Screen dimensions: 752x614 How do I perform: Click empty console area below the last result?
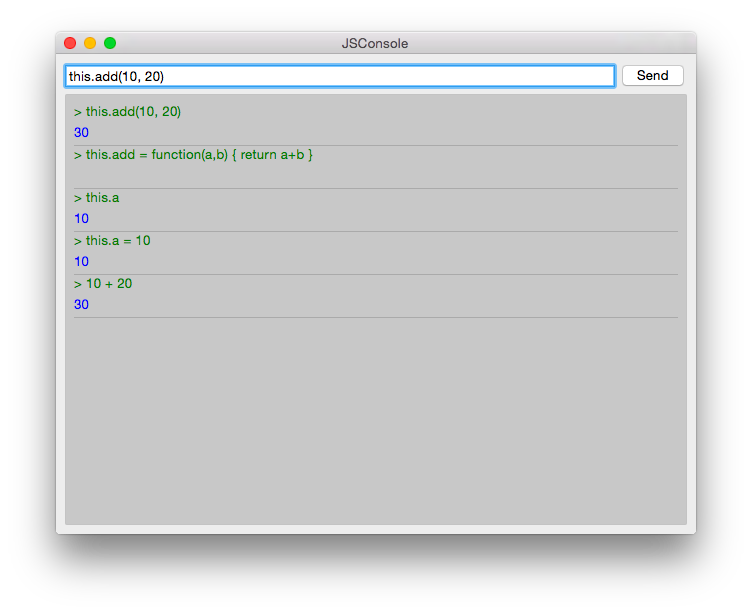(x=375, y=420)
